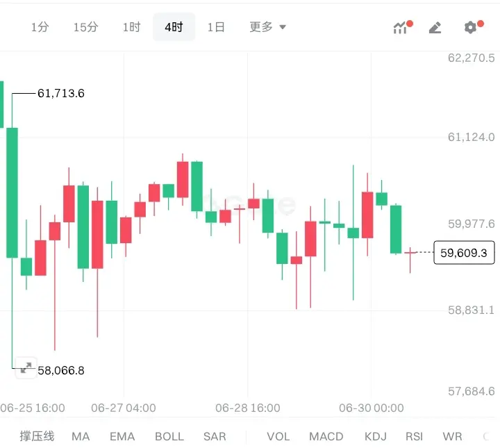Screen dimensions: 500x448
Task: Click the high price marker 61,713.6
Action: 61,94
